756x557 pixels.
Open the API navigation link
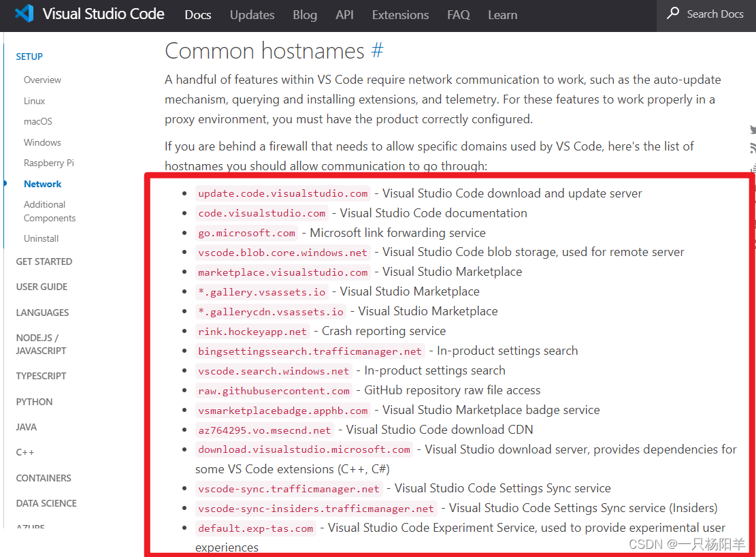[x=345, y=15]
